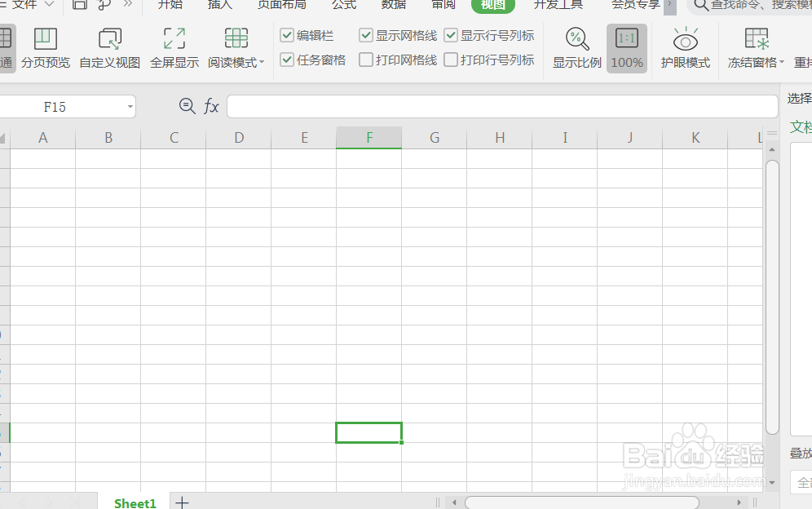Click the select-all corner triangle
This screenshot has height=509, width=812.
(x=3, y=138)
